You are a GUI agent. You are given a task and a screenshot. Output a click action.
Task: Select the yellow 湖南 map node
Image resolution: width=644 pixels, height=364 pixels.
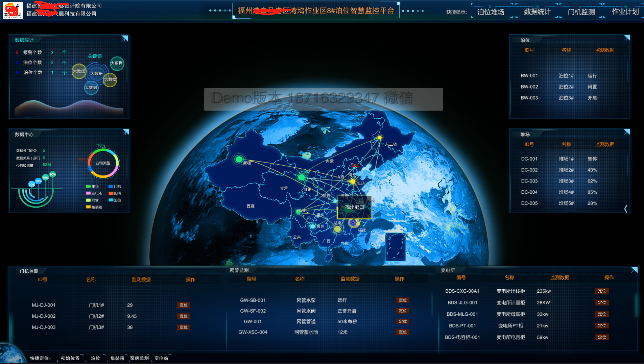(x=337, y=229)
